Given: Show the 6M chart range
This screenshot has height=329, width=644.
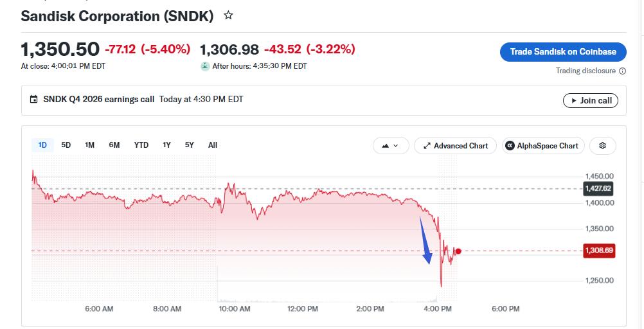Looking at the screenshot, I should click(x=114, y=145).
